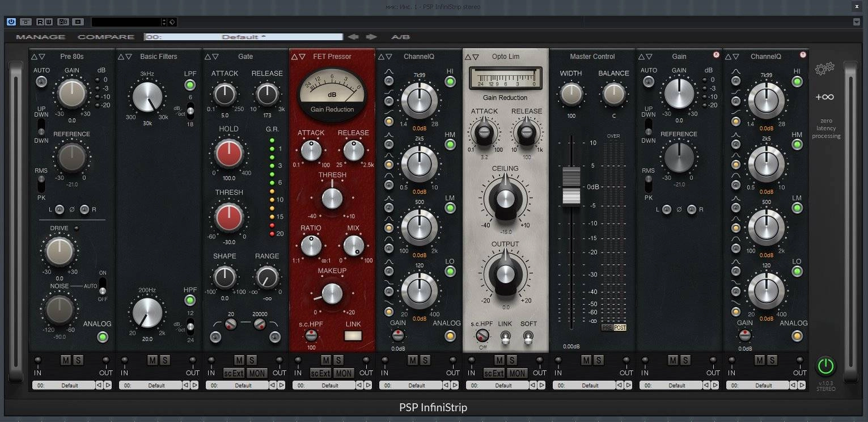
Task: Click the Opto Lim CEILING knob
Action: coord(505,199)
